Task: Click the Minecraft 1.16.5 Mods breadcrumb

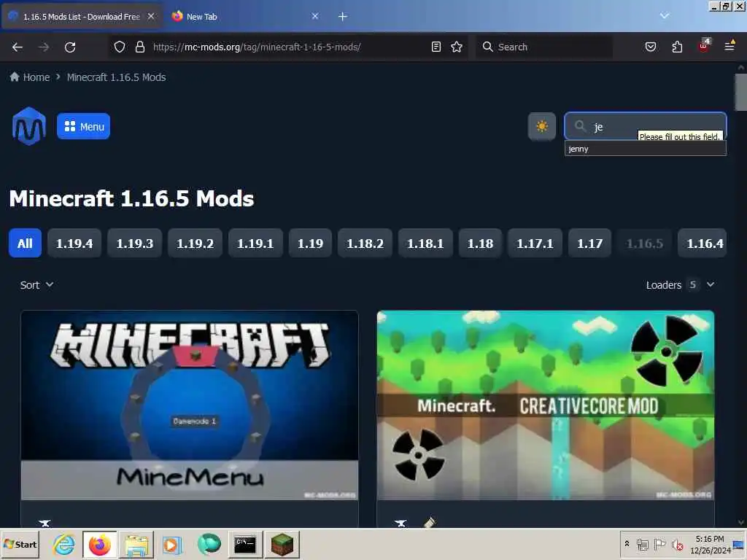Action: (116, 77)
